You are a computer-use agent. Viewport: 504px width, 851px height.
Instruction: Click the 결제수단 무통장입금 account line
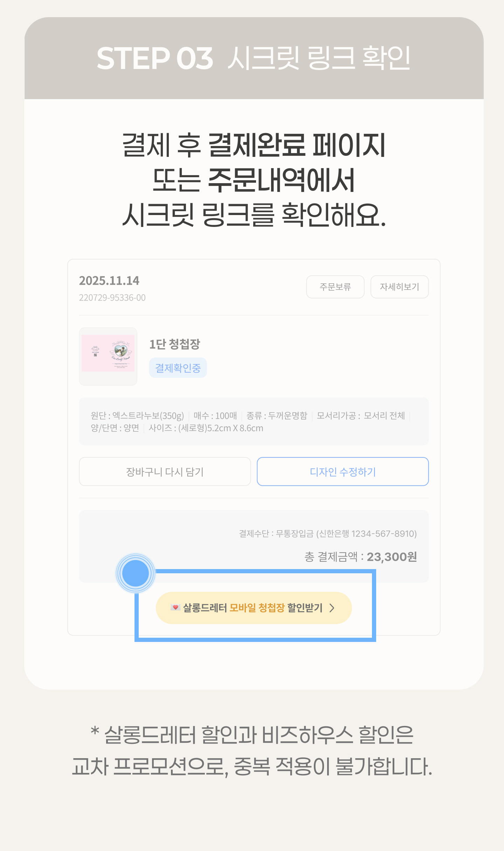(x=327, y=534)
